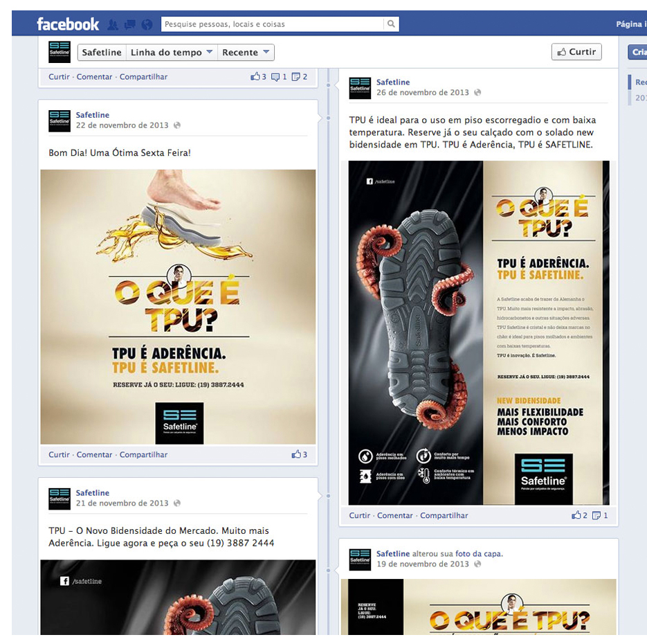Click the search magnifier button
This screenshot has height=644, width=647.
pos(391,24)
